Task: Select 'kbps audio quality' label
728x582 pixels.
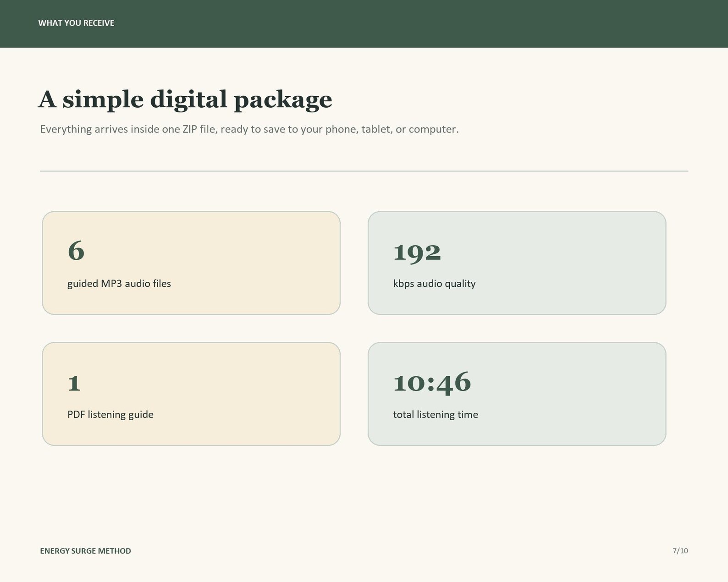Action: pyautogui.click(x=434, y=284)
